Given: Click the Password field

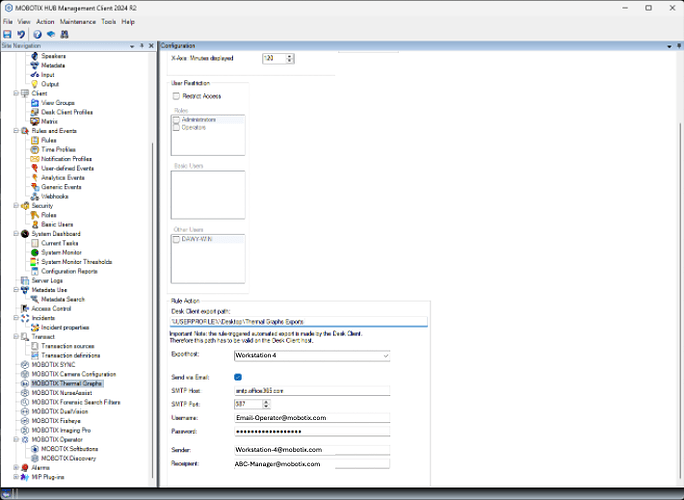Looking at the screenshot, I should 312,432.
